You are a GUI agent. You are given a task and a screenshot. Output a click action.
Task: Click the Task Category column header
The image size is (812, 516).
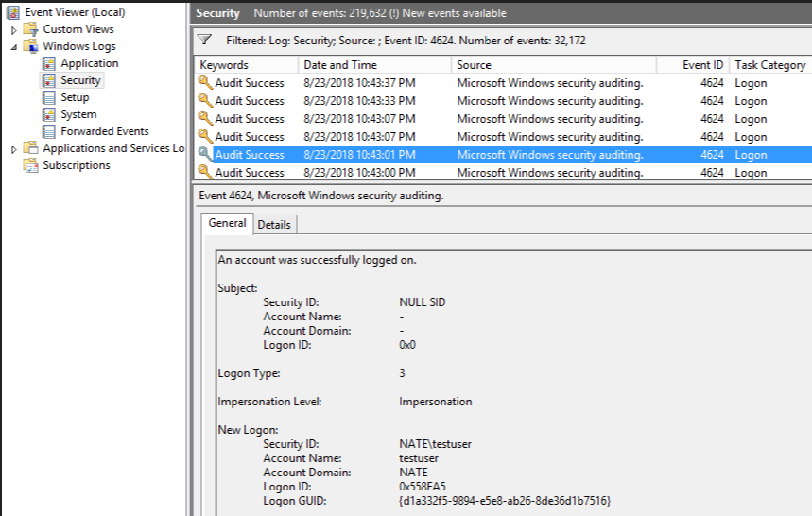[x=770, y=65]
